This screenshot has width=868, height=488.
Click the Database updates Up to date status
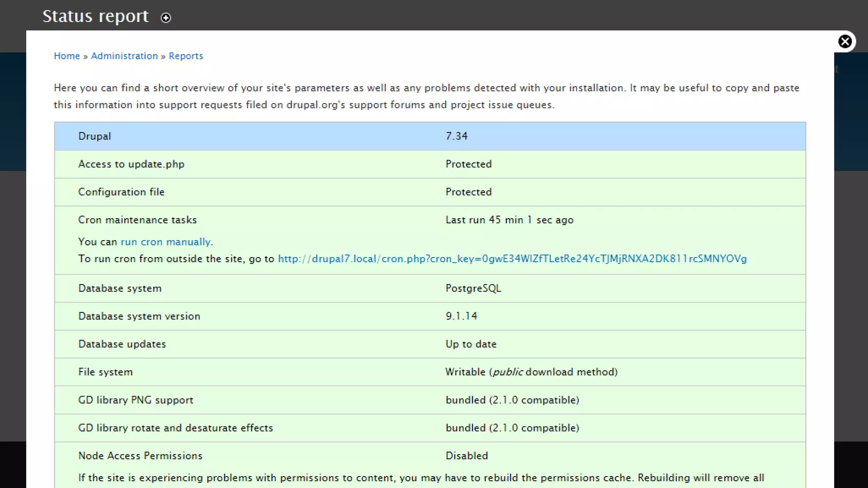470,344
